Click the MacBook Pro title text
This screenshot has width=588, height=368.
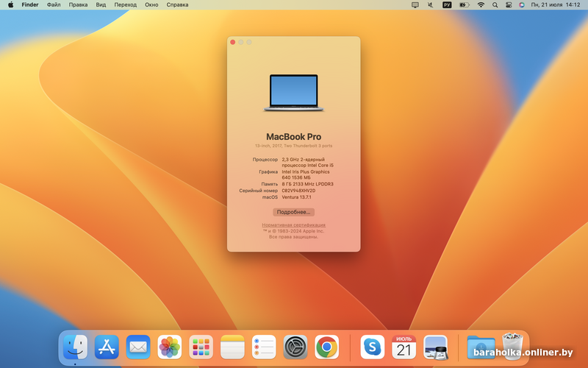coord(293,137)
